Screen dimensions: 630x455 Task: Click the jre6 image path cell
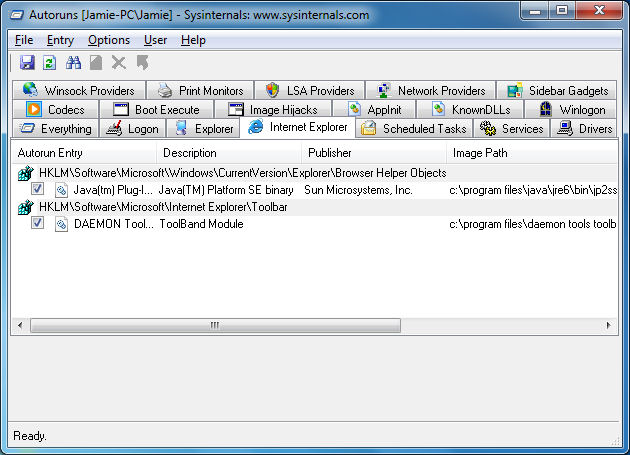click(533, 190)
